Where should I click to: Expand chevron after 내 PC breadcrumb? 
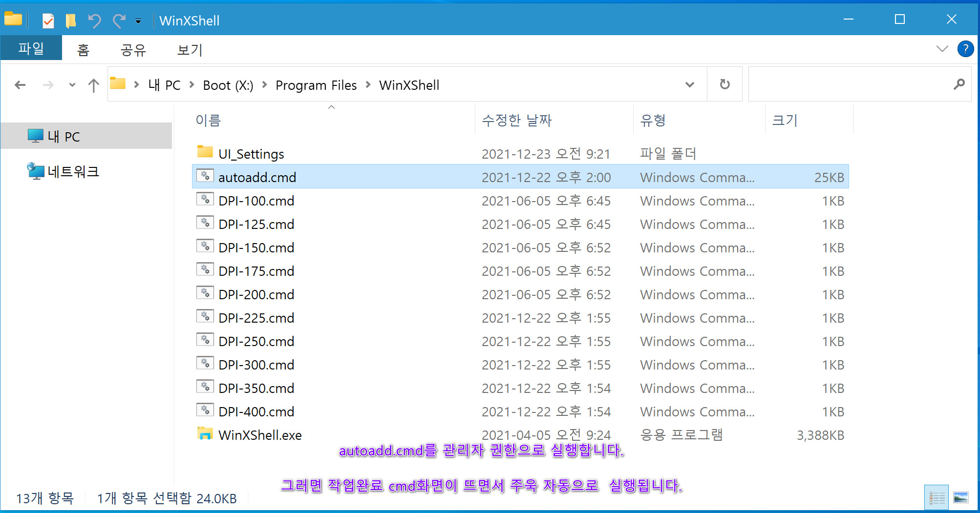tap(192, 84)
